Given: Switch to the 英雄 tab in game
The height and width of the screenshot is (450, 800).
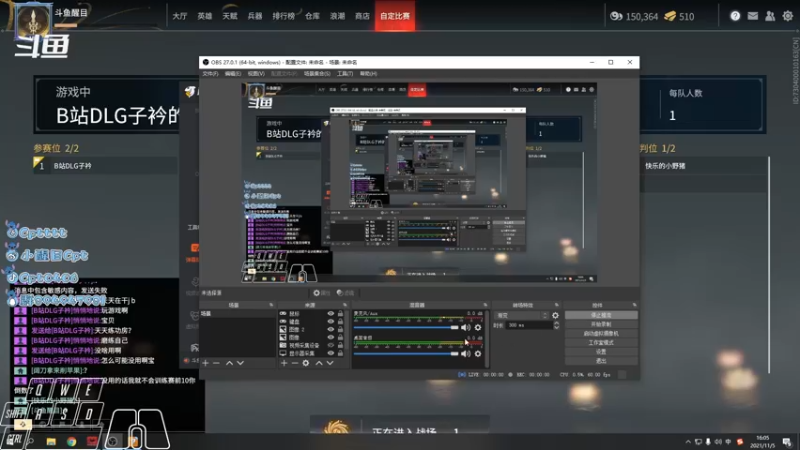Looking at the screenshot, I should [205, 16].
